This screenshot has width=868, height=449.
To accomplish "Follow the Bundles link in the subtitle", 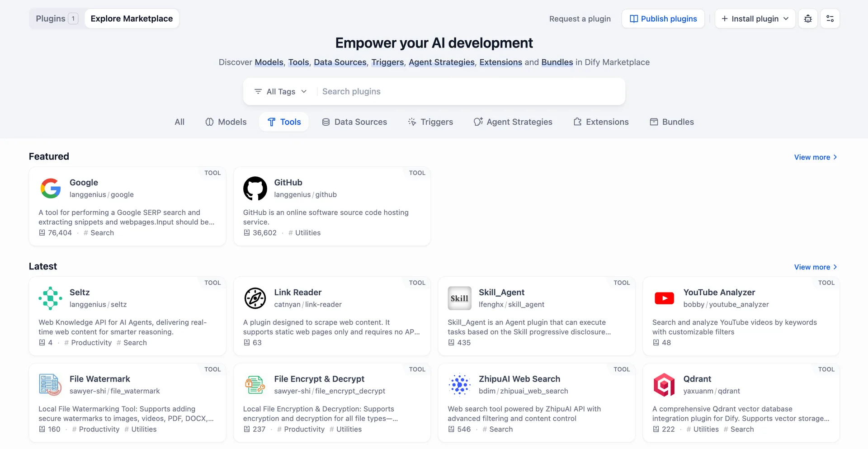I will pos(557,62).
